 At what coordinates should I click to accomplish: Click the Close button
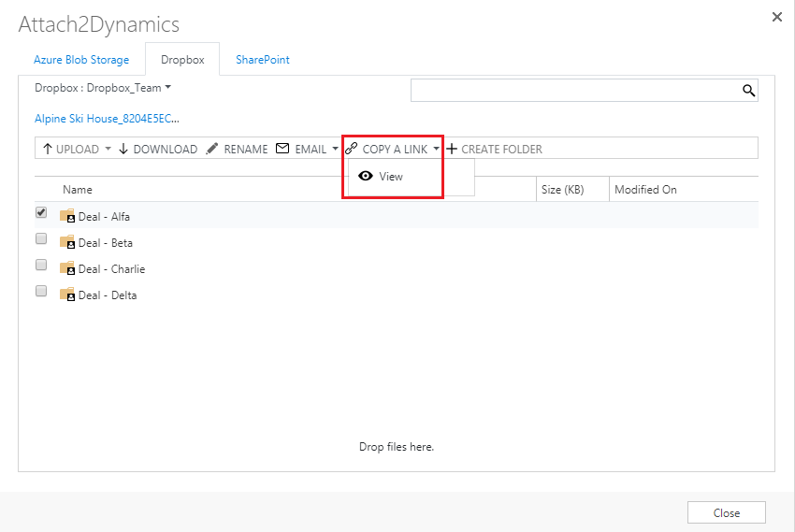pyautogui.click(x=726, y=512)
